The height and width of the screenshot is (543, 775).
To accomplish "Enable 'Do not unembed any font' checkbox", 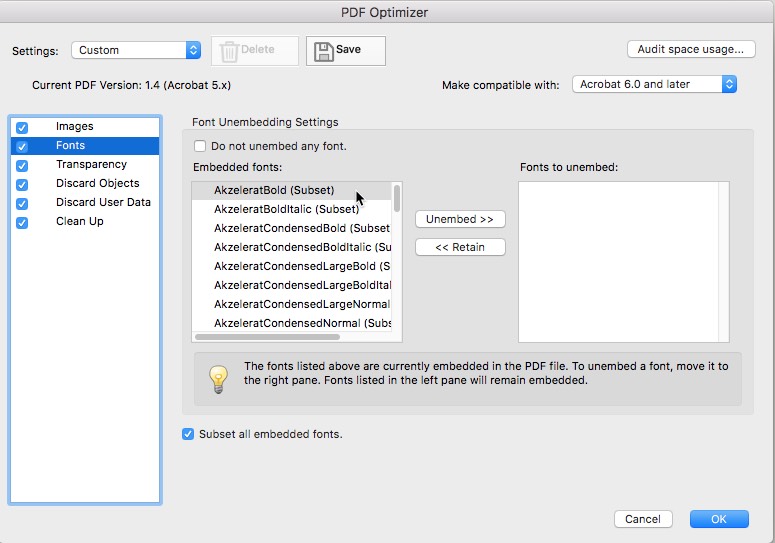I will pos(200,146).
